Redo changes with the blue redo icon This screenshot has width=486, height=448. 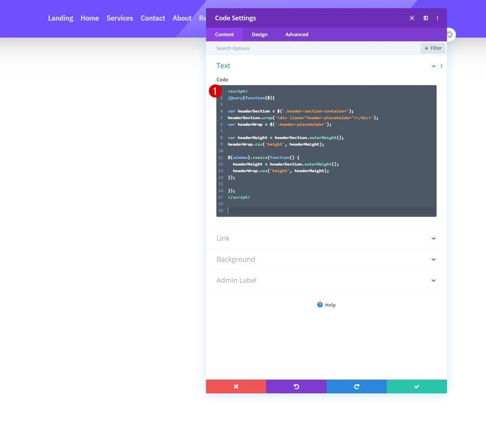[356, 386]
